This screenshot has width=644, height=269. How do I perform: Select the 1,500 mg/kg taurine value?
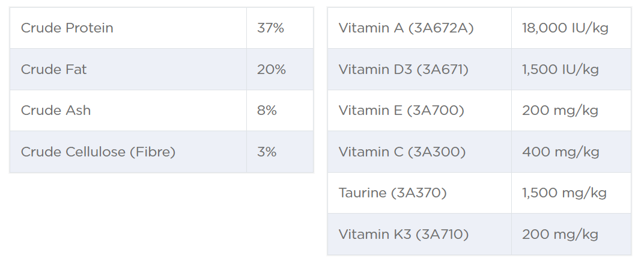[x=564, y=193]
